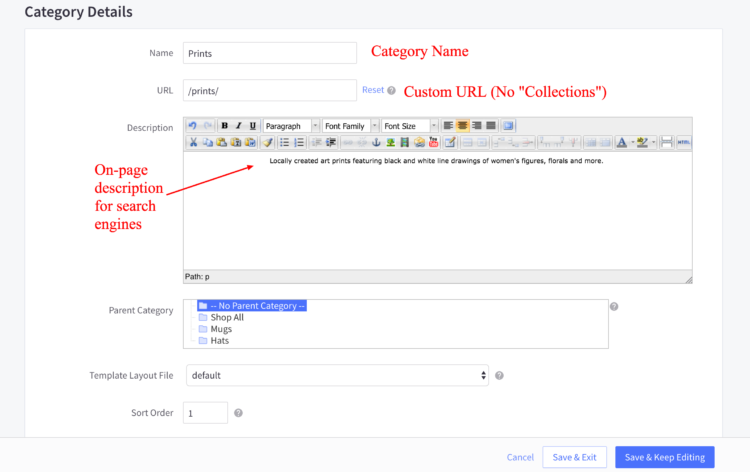The image size is (750, 472).
Task: Open the Font Size dropdown
Action: click(409, 126)
